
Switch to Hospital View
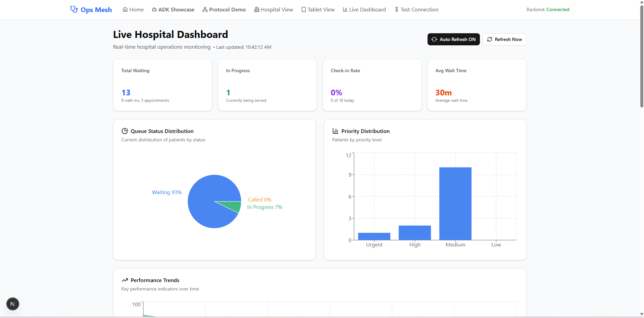pos(274,9)
